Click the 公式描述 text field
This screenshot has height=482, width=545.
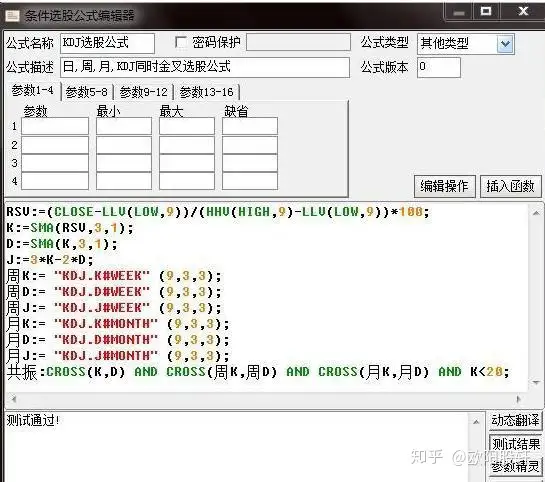[205, 67]
